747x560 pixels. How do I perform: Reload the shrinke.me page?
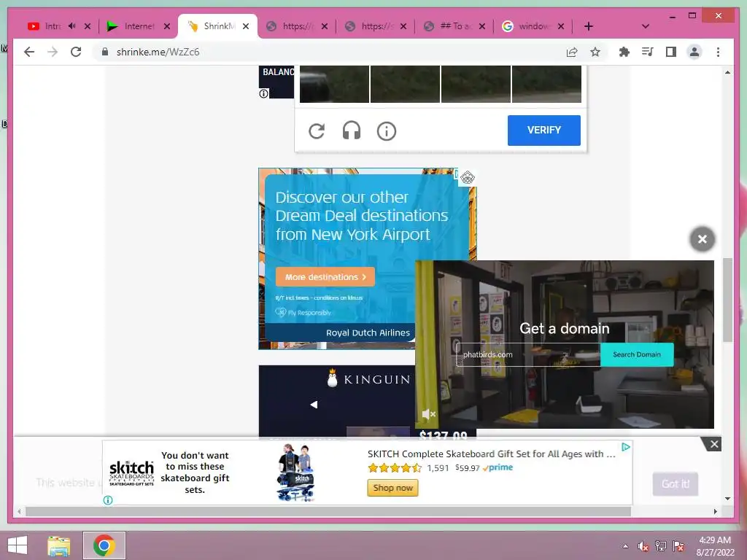click(x=76, y=52)
